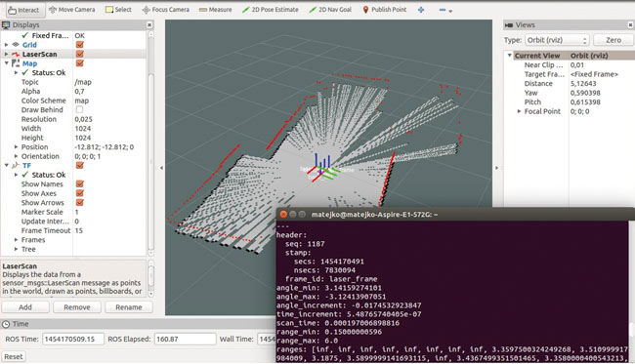Activate the Publish Point tool
The image size is (635, 364).
(x=384, y=10)
